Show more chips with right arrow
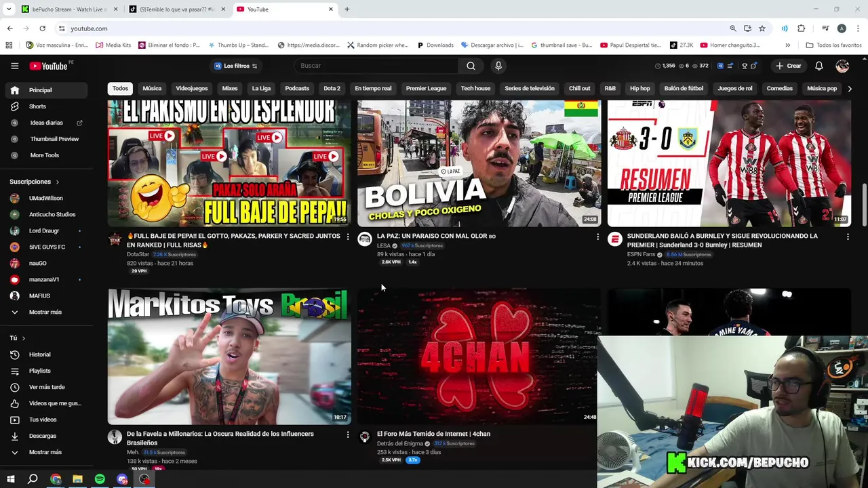 850,88
